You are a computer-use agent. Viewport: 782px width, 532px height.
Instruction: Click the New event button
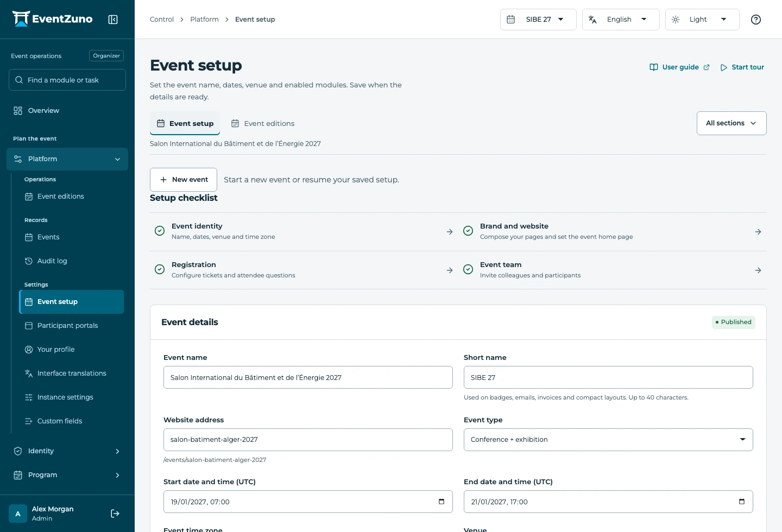(x=184, y=180)
